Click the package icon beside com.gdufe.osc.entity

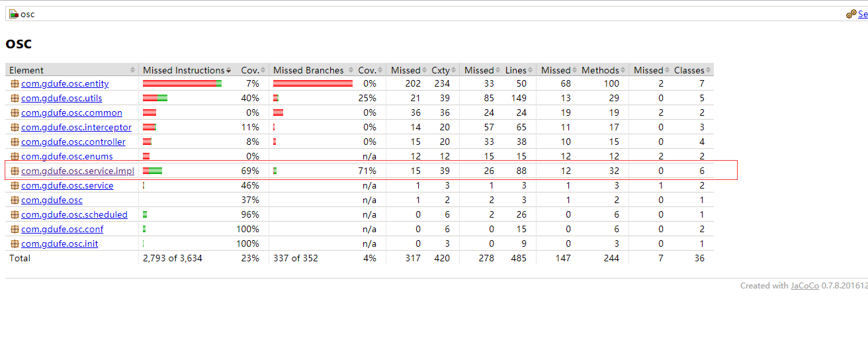[15, 84]
